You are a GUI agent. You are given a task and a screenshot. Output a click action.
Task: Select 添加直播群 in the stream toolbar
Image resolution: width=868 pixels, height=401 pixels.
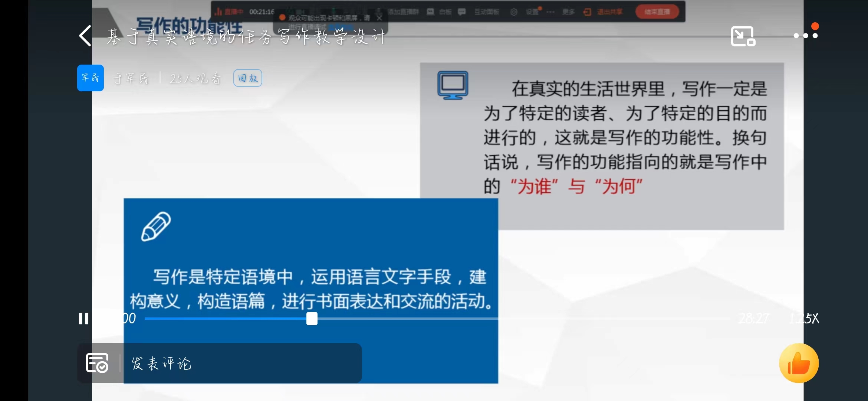tap(402, 12)
